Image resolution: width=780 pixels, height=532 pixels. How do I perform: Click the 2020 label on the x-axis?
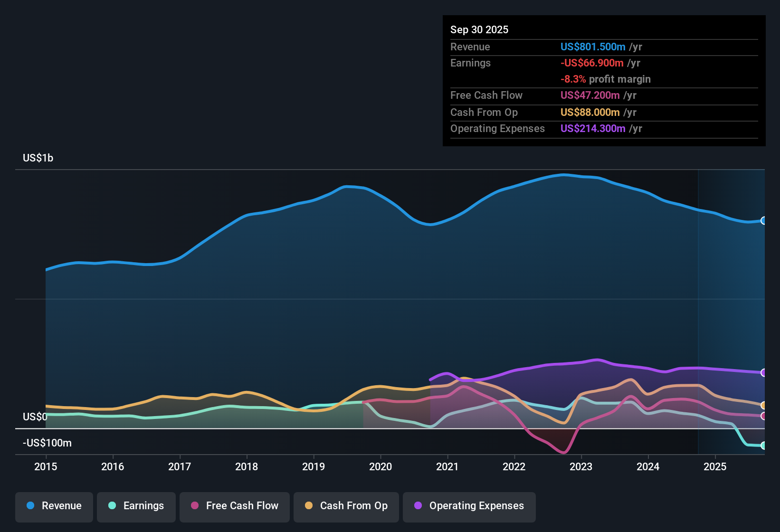pos(380,467)
